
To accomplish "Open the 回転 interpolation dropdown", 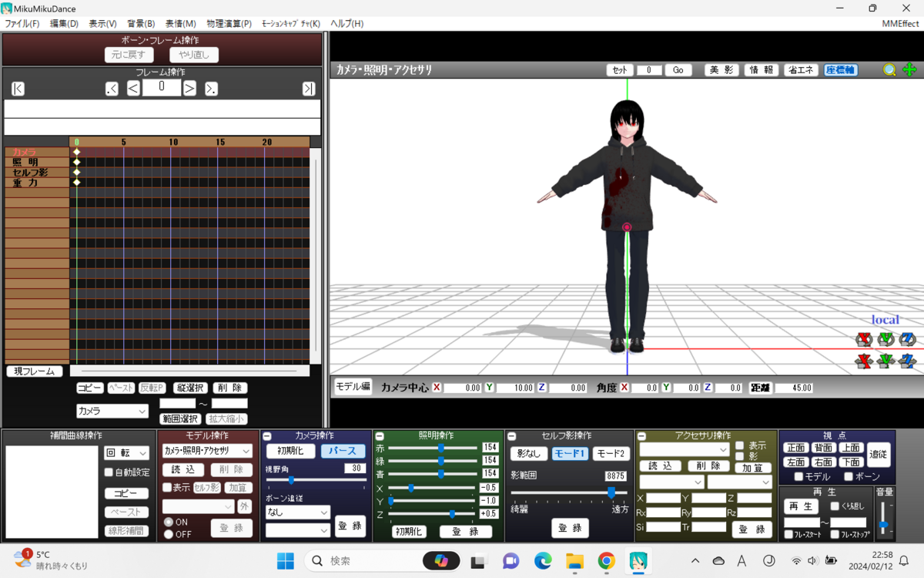I will (127, 454).
